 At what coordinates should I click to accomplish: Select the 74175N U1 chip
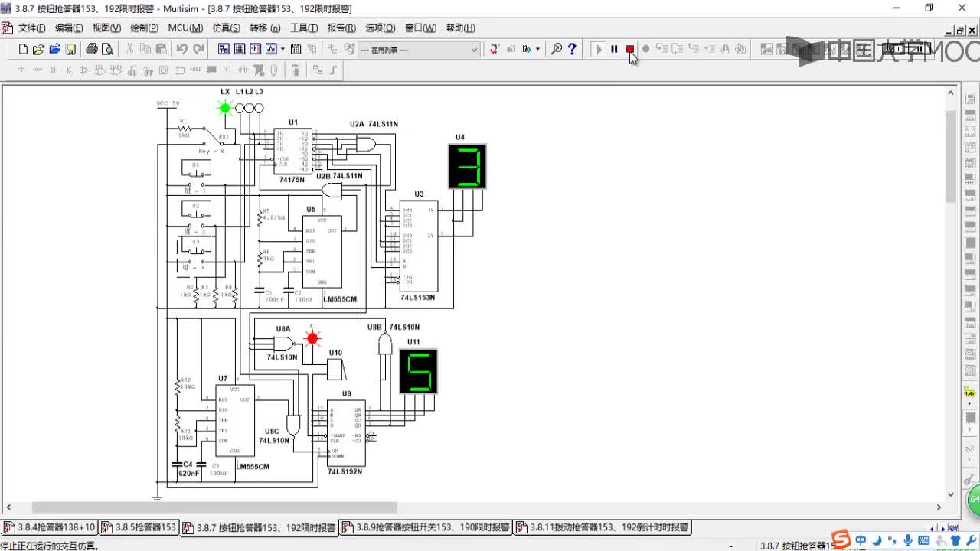(292, 151)
